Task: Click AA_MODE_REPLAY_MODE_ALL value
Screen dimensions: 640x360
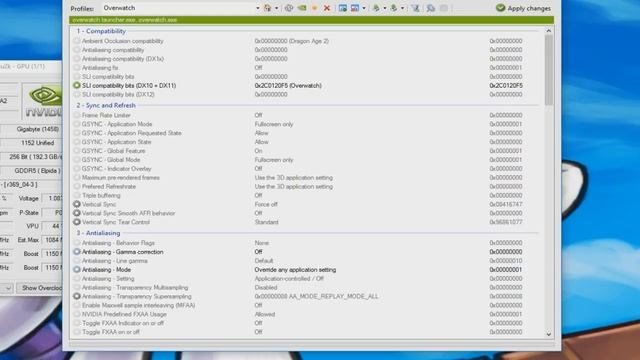Action: click(316, 296)
